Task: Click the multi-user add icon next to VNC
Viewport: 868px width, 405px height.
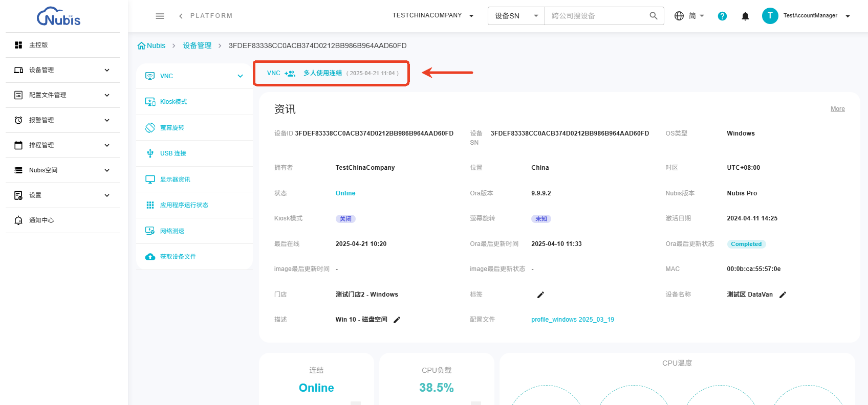Action: 290,73
